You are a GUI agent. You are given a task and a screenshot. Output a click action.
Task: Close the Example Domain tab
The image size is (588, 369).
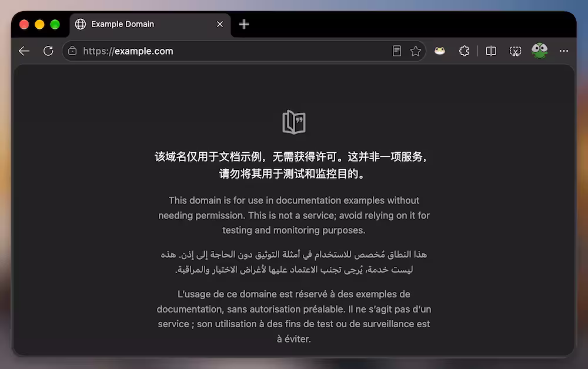(220, 24)
